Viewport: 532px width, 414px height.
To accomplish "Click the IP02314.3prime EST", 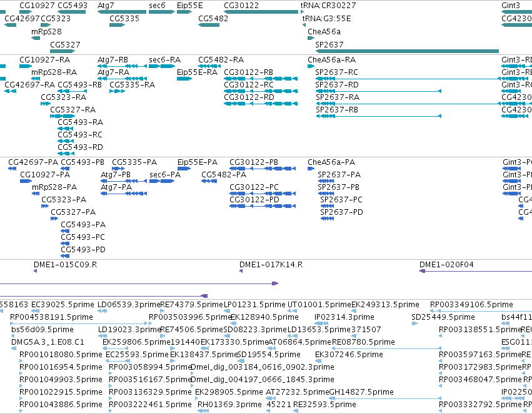I will point(321,323).
